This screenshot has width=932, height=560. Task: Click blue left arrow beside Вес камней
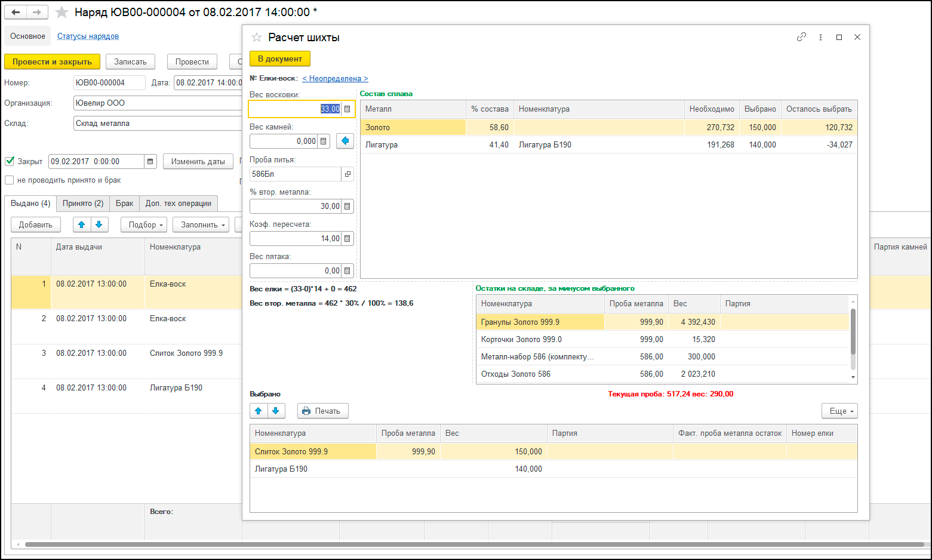click(345, 141)
